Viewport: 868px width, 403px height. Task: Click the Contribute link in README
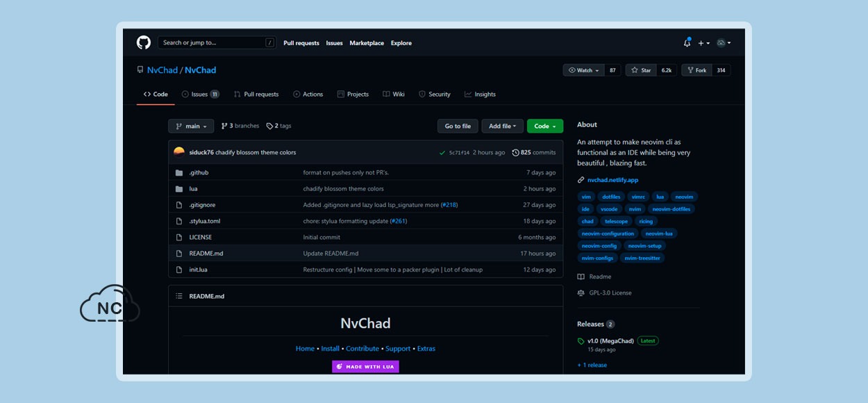[362, 349]
